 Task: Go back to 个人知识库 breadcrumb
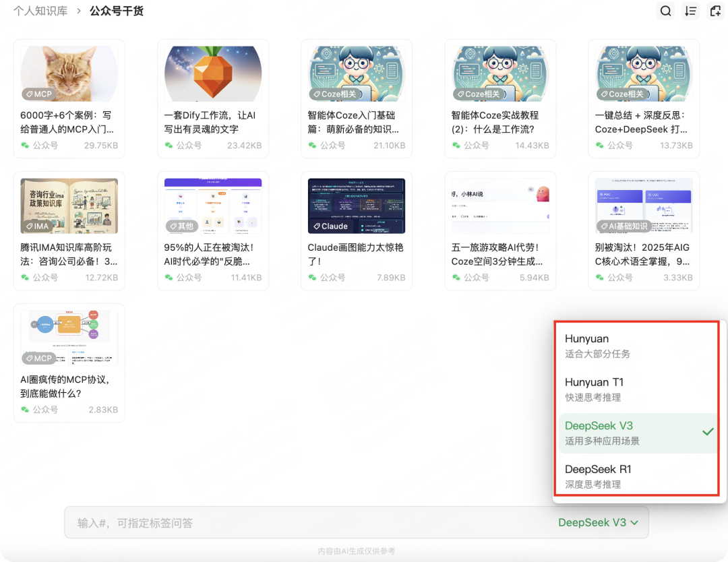point(40,11)
